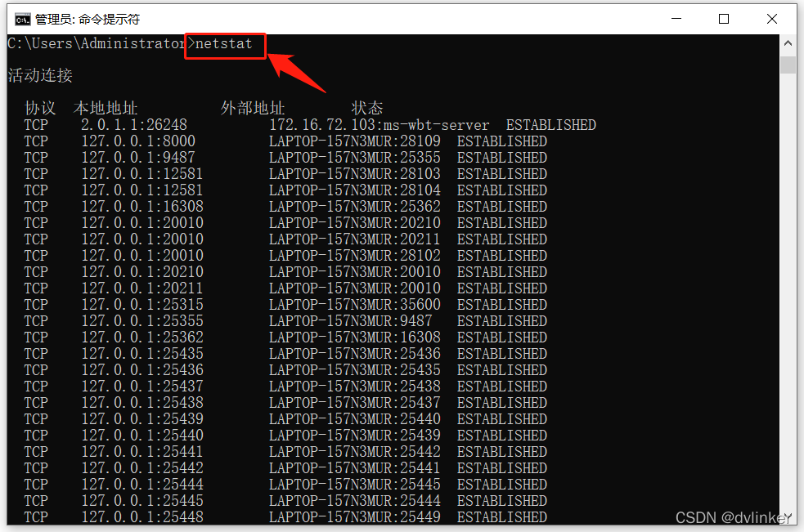The image size is (804, 532).
Task: Click the C:\Users\Administrator prompt path
Action: click(97, 43)
